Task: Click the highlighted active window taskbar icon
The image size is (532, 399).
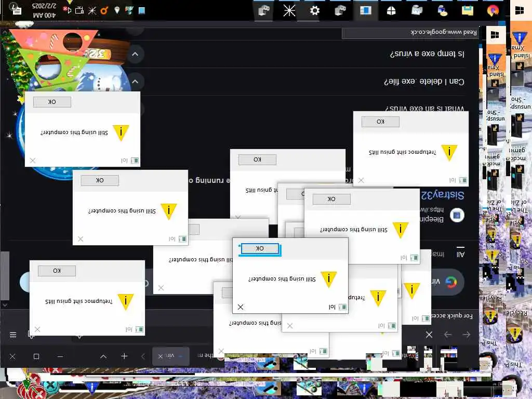Action: click(x=365, y=10)
